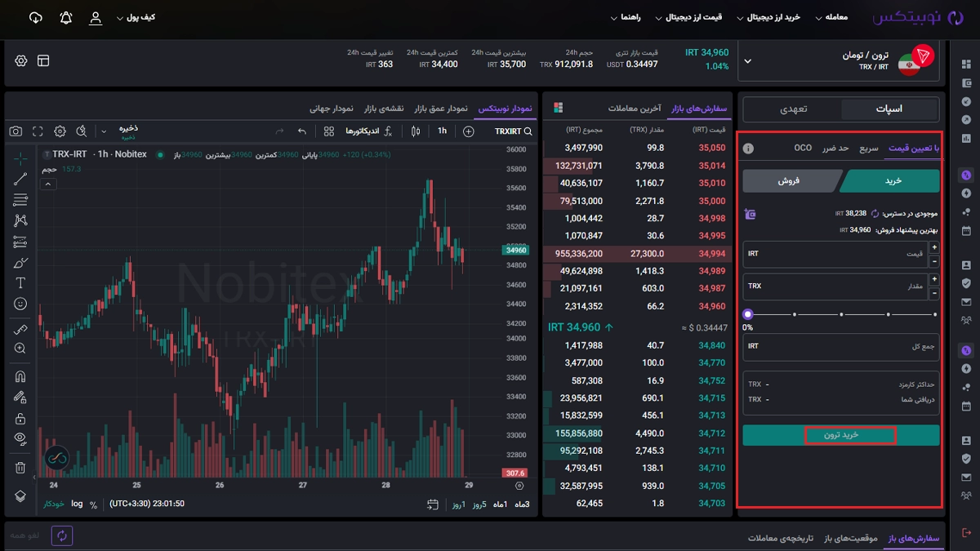Open the Fibonacci retracement tools

pyautogui.click(x=20, y=199)
